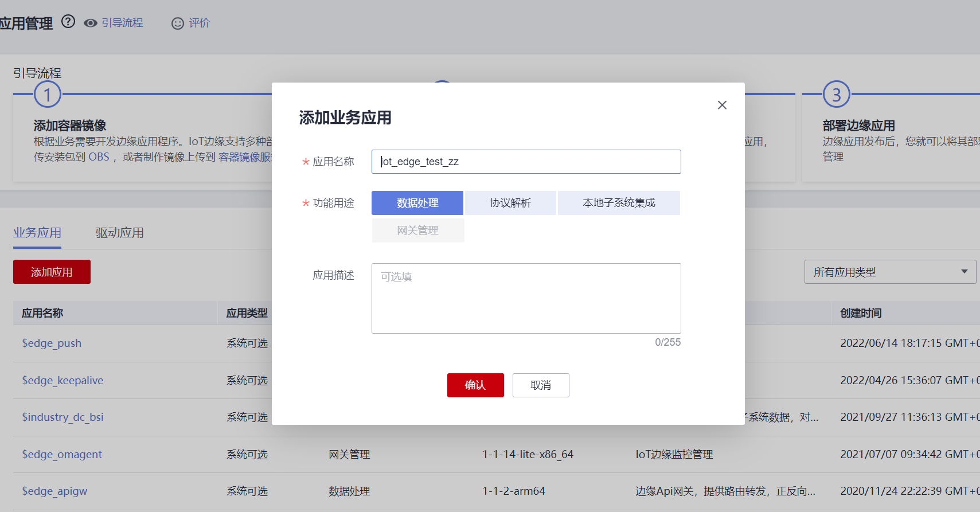Viewport: 980px width, 512px height.
Task: Click the IoT边缘监控管理 description text
Action: click(674, 454)
